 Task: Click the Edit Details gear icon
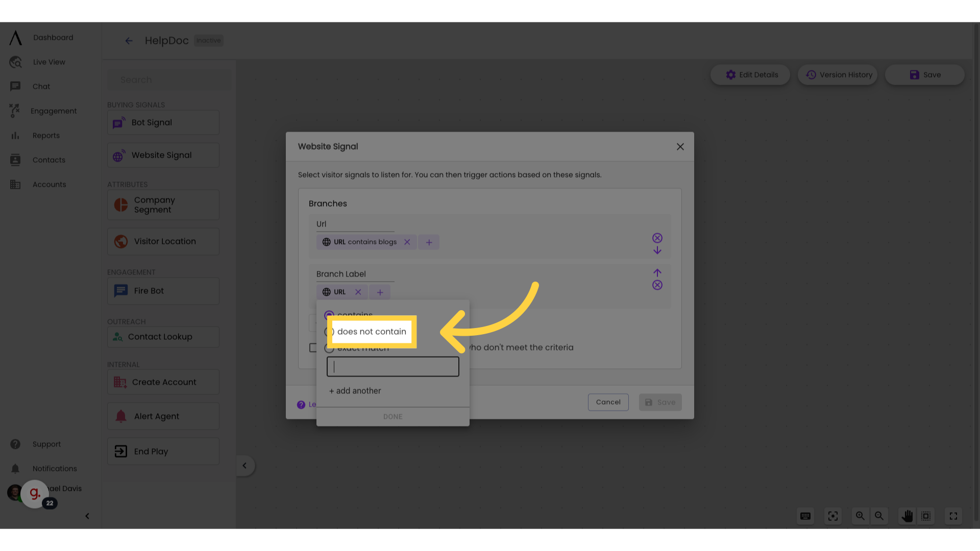[731, 74]
